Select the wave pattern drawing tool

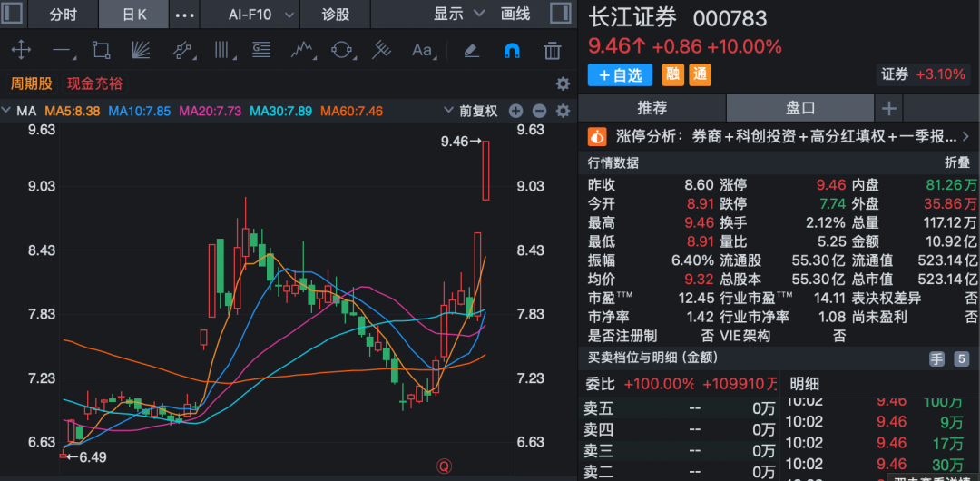(x=302, y=50)
